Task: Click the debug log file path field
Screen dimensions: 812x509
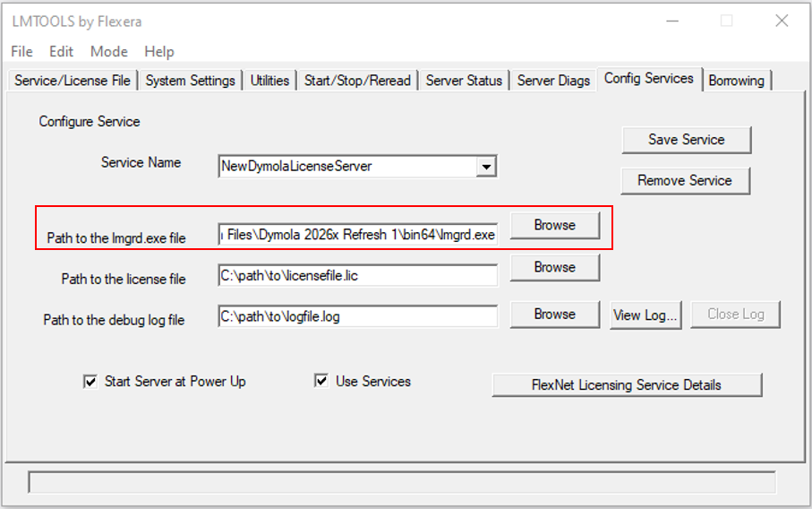Action: point(357,316)
